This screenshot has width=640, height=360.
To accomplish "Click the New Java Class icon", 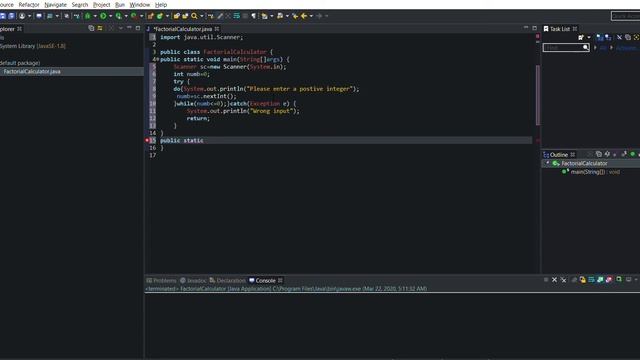I will coord(160,16).
